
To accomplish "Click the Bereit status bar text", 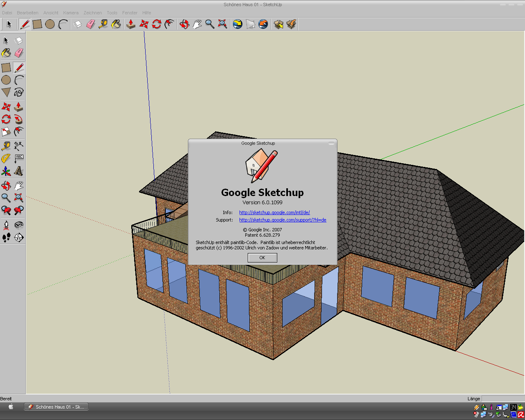I will [x=6, y=399].
